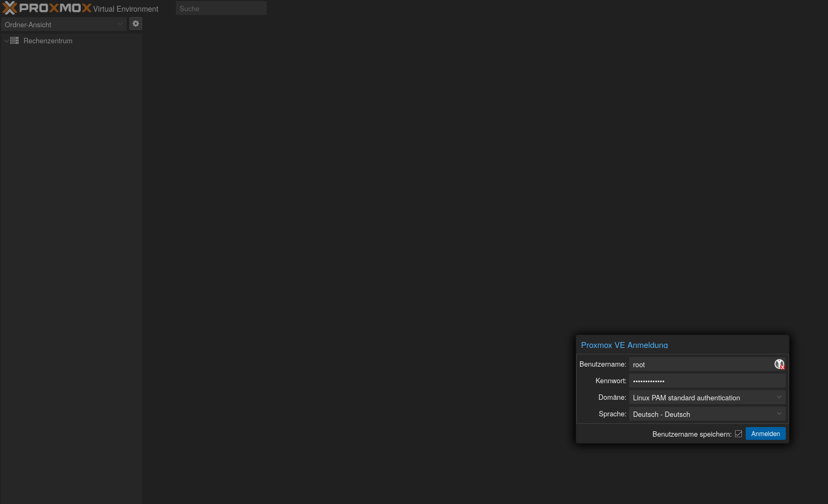Click the Benutzername: field label
Viewport: 828px width, 504px height.
(x=603, y=365)
